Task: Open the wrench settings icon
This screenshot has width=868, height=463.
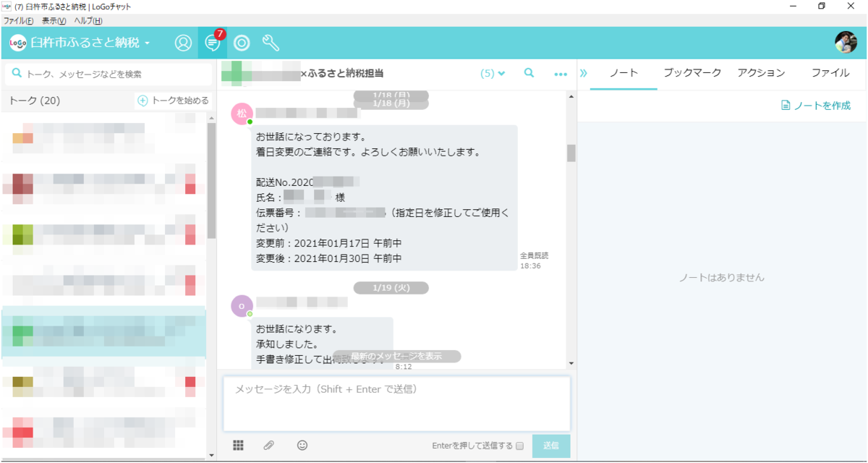Action: (271, 43)
